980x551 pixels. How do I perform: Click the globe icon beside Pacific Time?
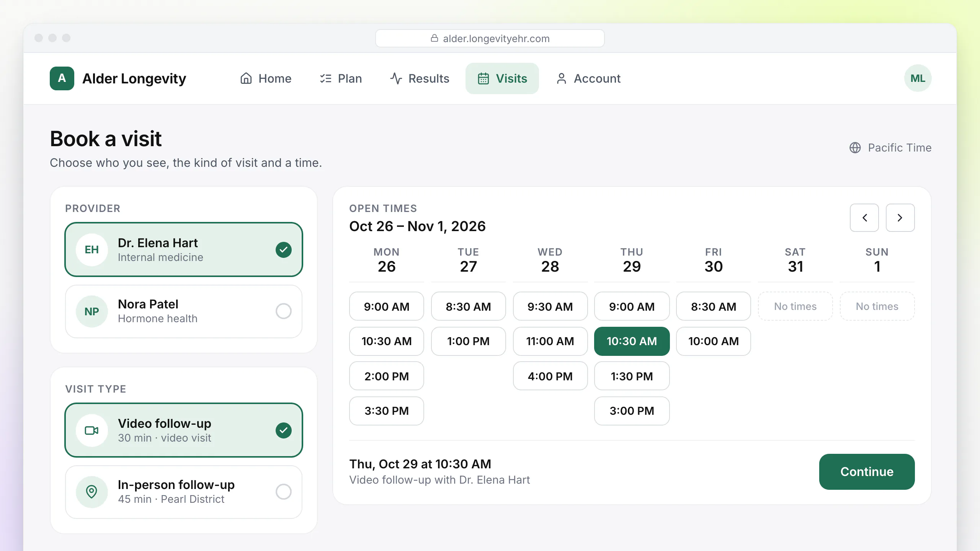[x=855, y=148]
